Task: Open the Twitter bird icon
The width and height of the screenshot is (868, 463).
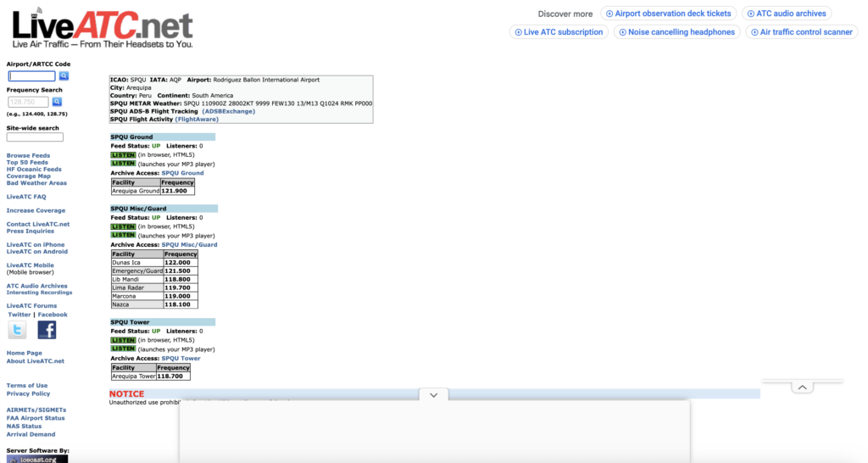Action: (17, 330)
